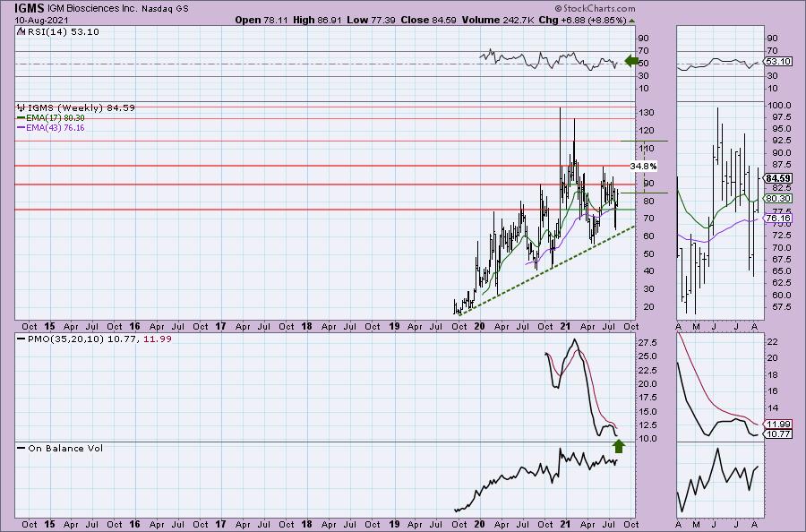Click the boxed 84.59 price tag on right axis
Viewport: 806px width, 532px height.
coord(778,178)
